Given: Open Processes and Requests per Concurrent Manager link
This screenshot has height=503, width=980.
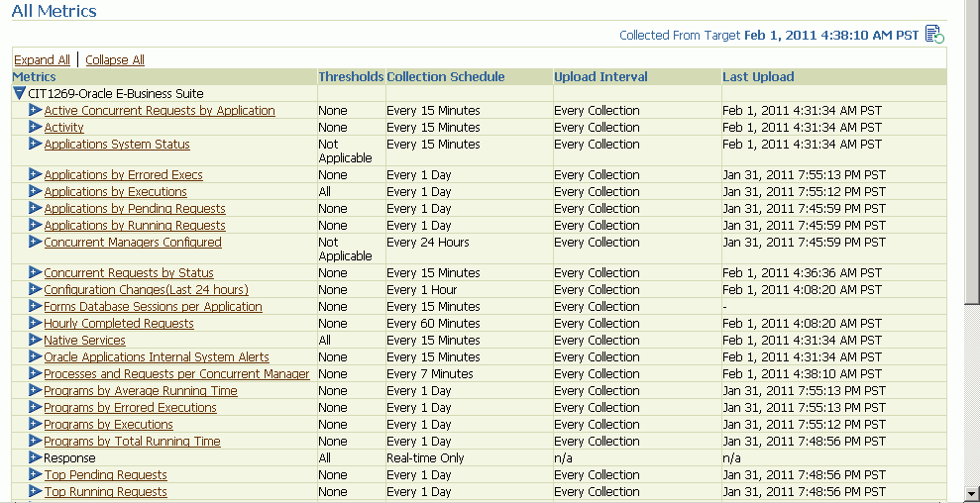Looking at the screenshot, I should 176,374.
